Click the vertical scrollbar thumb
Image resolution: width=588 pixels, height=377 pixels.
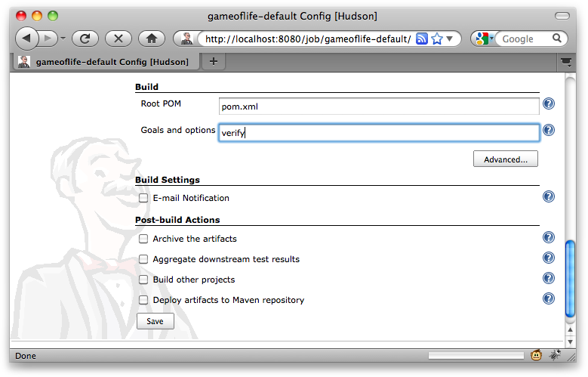coord(570,279)
